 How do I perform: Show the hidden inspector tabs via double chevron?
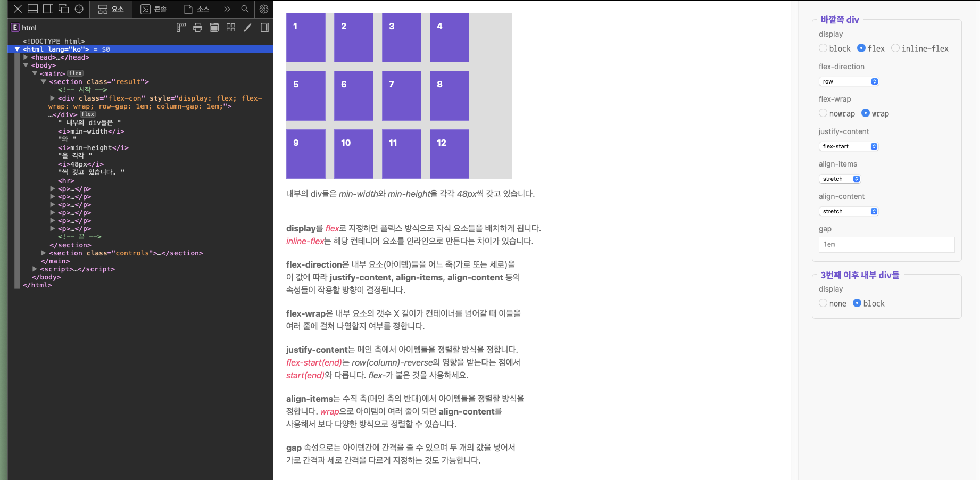(x=227, y=9)
